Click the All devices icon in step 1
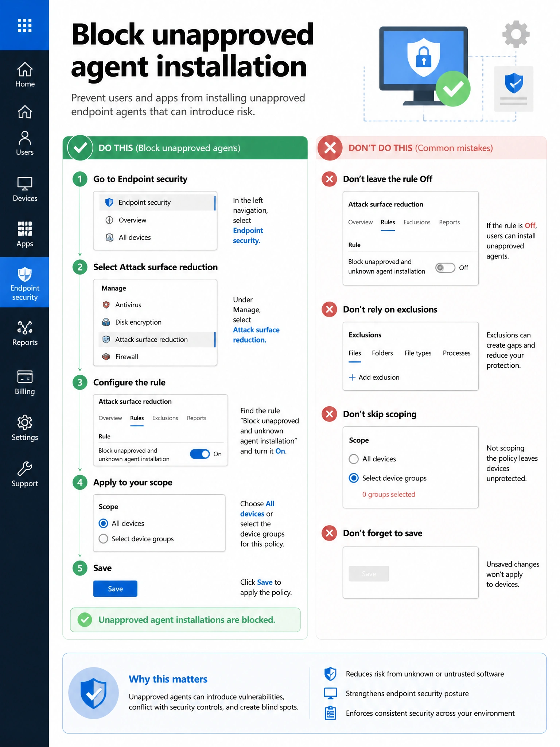 pyautogui.click(x=109, y=237)
